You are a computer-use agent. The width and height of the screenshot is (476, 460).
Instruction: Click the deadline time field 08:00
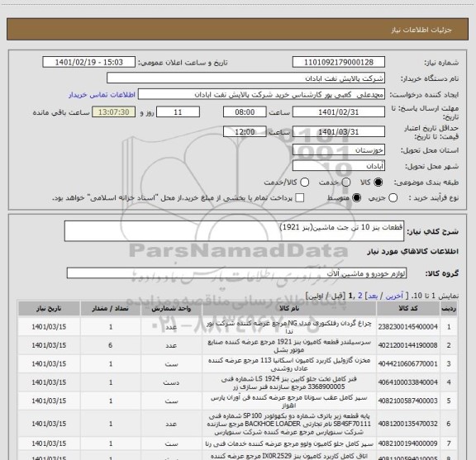click(x=245, y=112)
